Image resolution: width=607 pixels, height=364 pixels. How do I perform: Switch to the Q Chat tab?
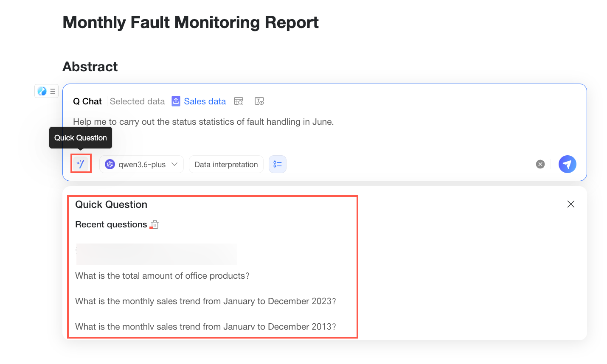[87, 101]
